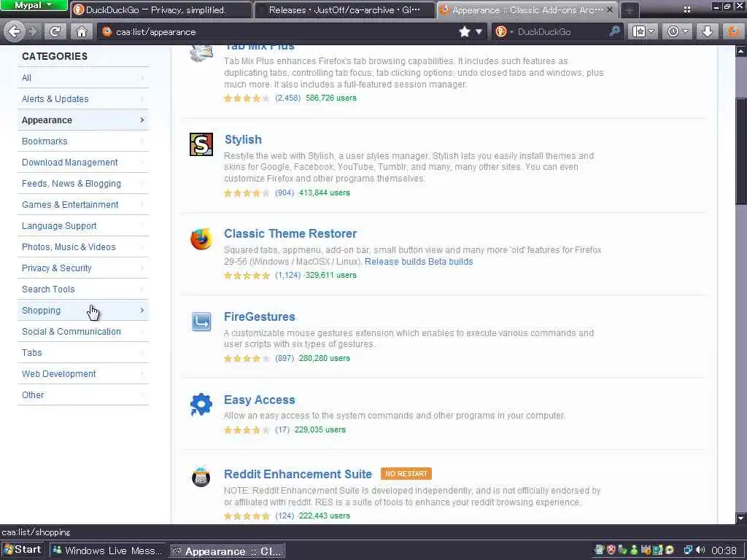Open the Classic Theme Restorer add-on
Screen dimensions: 747x560
(290, 233)
